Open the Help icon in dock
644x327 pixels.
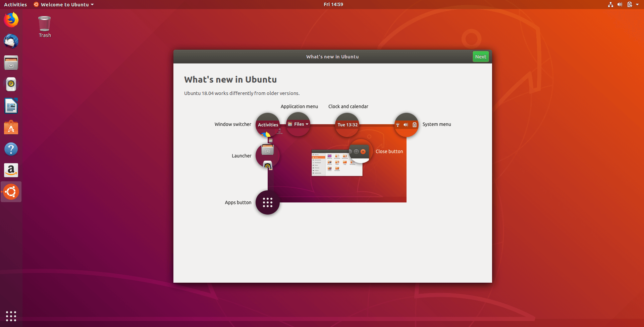coord(11,149)
